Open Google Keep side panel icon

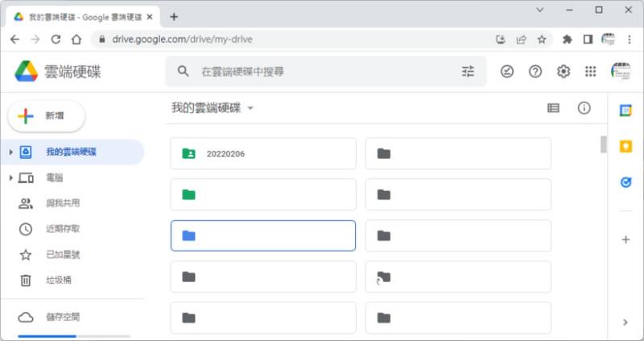pyautogui.click(x=625, y=147)
